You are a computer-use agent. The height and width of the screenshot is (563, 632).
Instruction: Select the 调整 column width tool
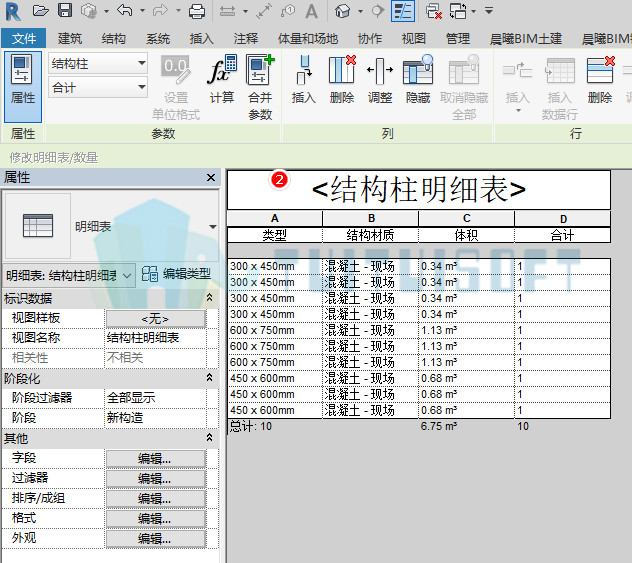pyautogui.click(x=380, y=80)
